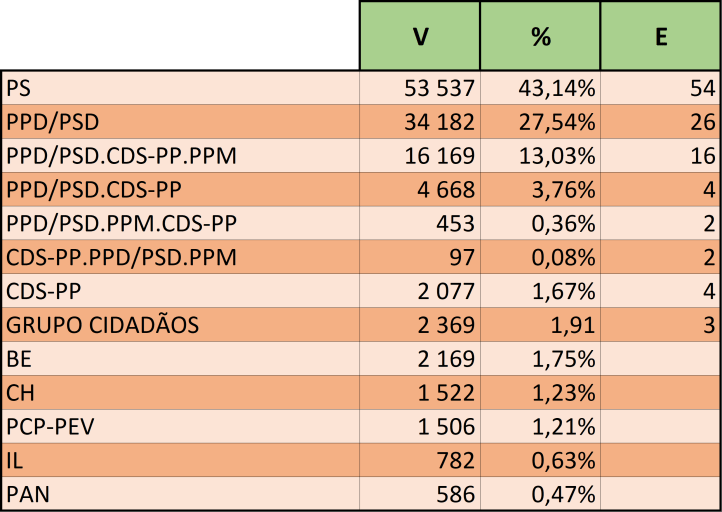This screenshot has height=512, width=722.
Task: Click the V column header
Action: 420,36
